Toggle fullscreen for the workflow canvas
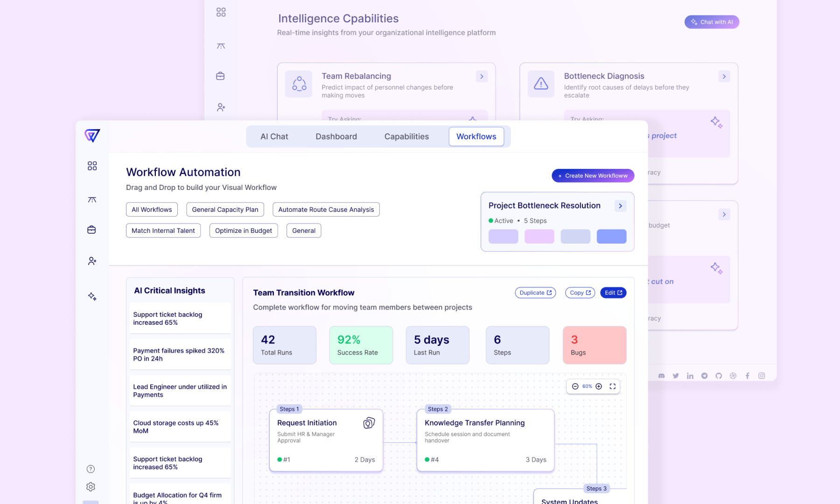The height and width of the screenshot is (504, 840). click(x=613, y=386)
